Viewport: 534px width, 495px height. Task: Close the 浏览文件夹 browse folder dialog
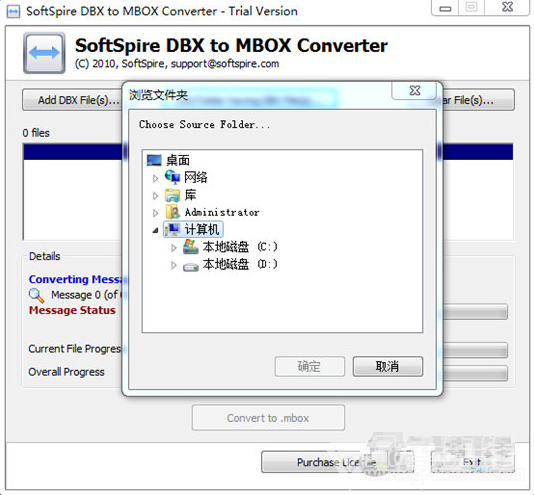(414, 91)
